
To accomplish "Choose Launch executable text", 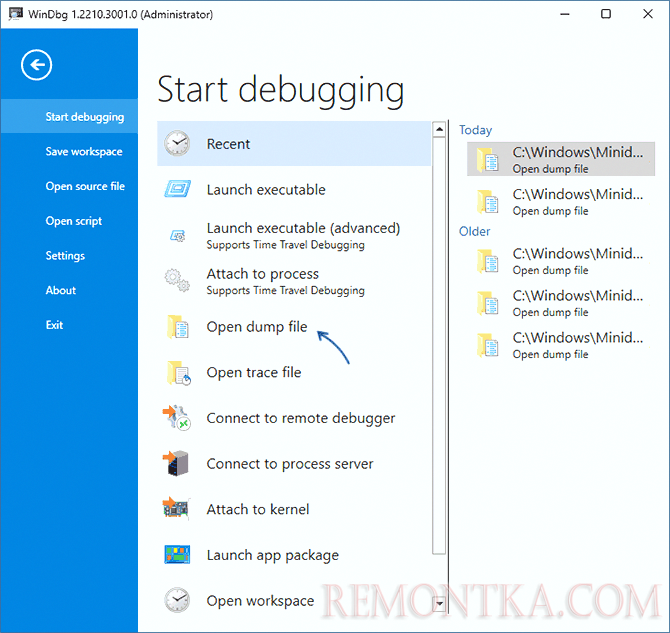I will tap(266, 189).
